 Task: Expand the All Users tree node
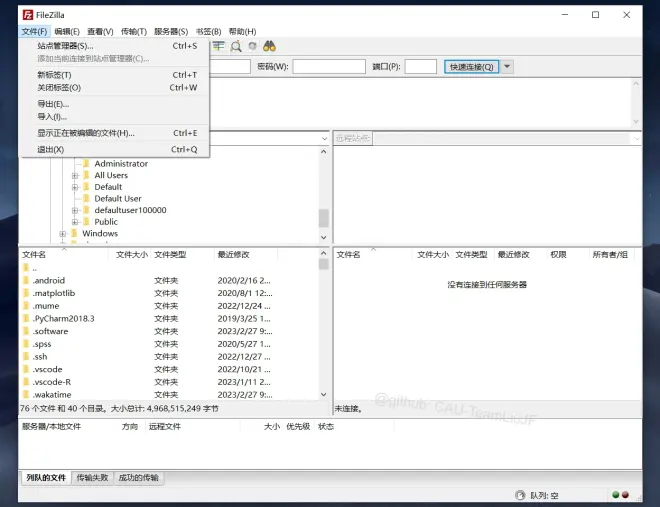tap(75, 175)
